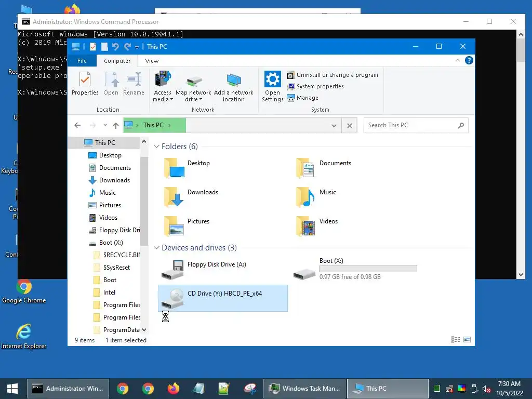Switch to Windows Task Manager taskbar button
Screen dimensions: 532x399
(x=304, y=389)
